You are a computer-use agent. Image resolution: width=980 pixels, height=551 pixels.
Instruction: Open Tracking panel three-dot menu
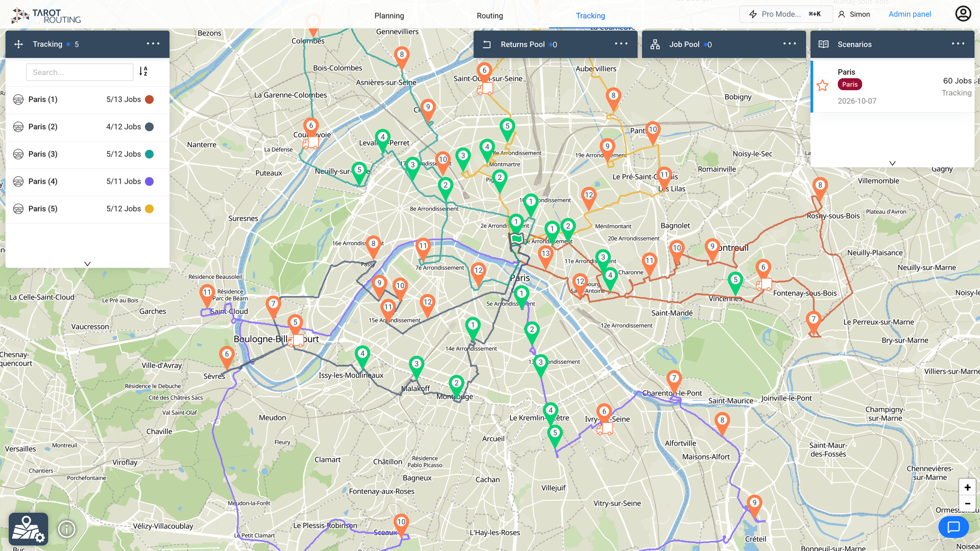pyautogui.click(x=153, y=44)
